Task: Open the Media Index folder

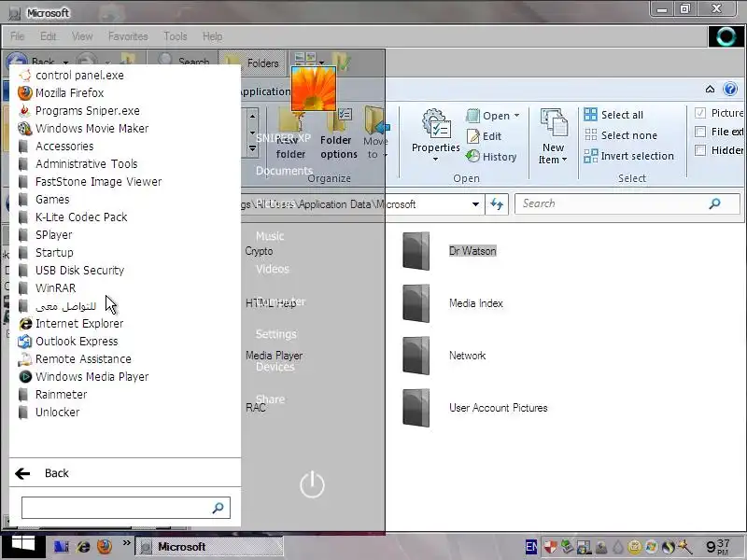Action: click(x=453, y=303)
